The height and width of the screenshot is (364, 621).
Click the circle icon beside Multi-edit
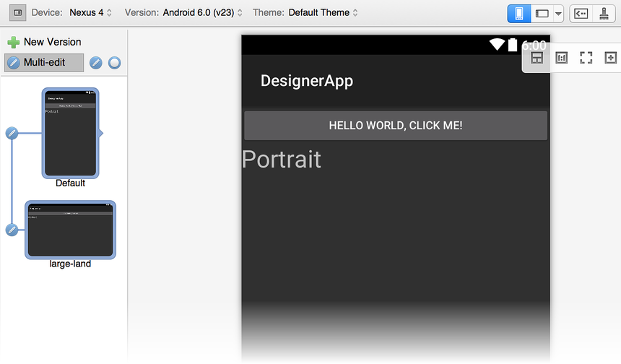tap(114, 63)
